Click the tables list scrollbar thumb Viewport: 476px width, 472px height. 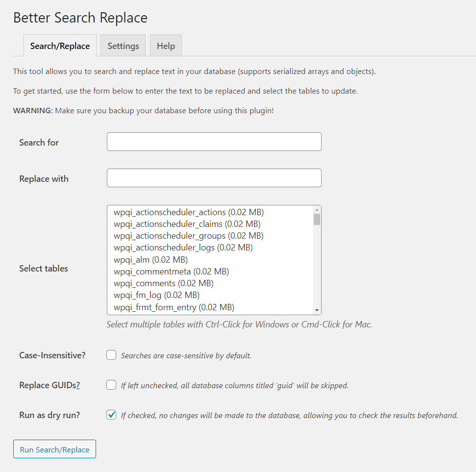tap(317, 220)
